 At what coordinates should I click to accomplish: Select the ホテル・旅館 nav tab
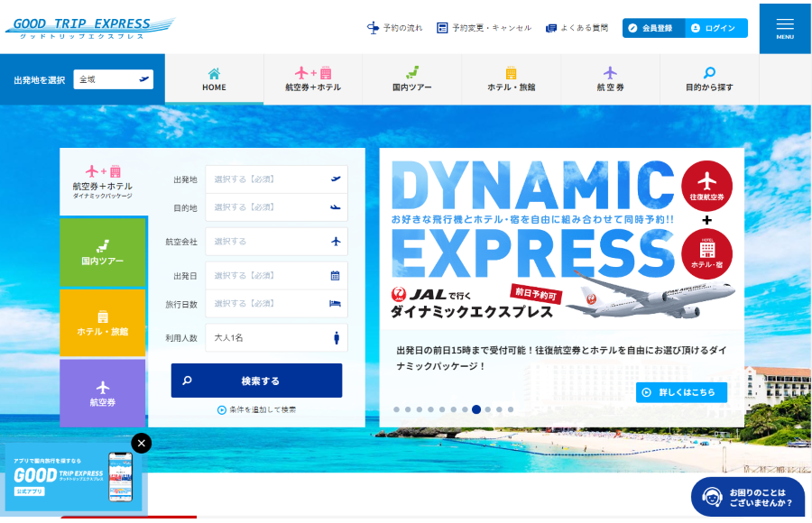512,79
